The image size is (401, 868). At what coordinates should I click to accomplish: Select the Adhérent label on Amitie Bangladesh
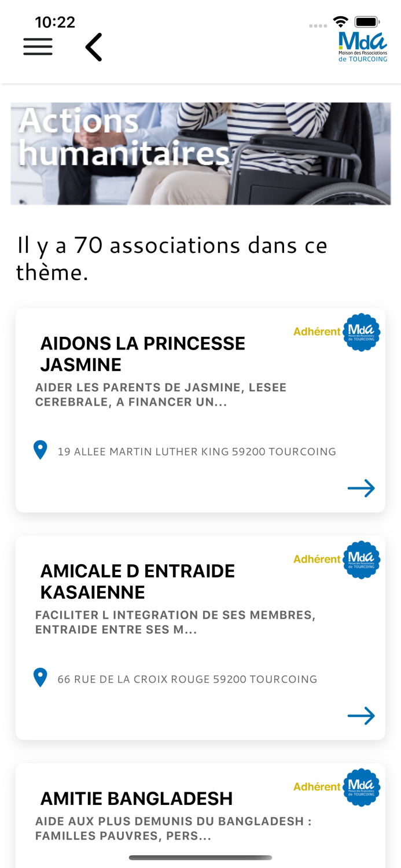click(316, 786)
